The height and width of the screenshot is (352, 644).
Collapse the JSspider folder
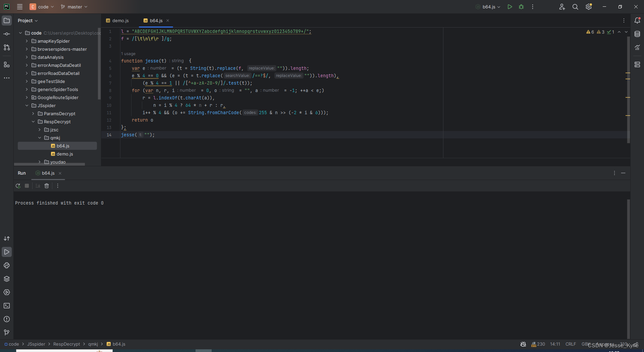coord(27,105)
